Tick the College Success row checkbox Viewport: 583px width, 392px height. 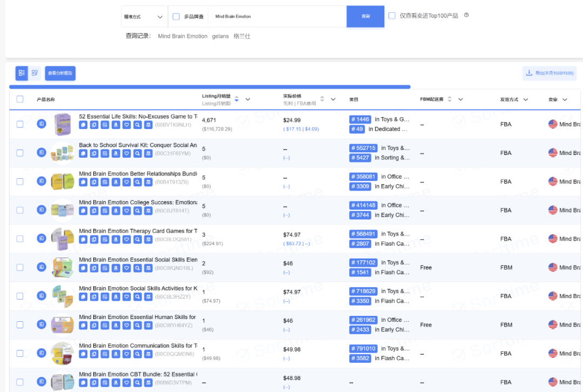[20, 210]
